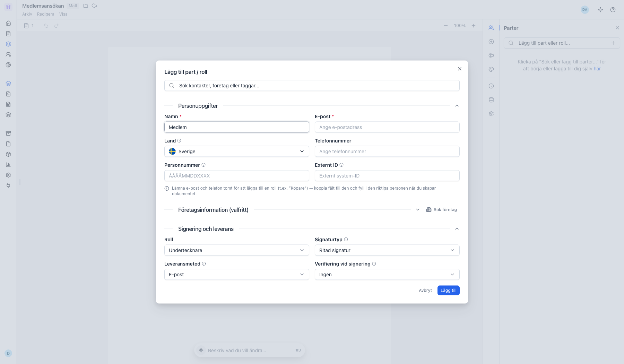Click the Beskriv vad du vill ändra prompt
Image resolution: width=624 pixels, height=364 pixels.
tap(250, 350)
